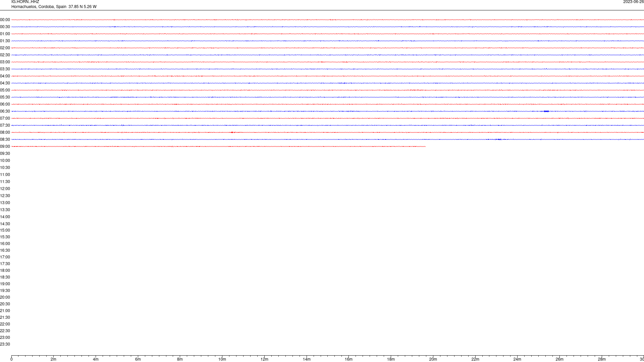644x362 pixels.
Task: Click the red spike on the 08:00 trace
Action: [232, 132]
